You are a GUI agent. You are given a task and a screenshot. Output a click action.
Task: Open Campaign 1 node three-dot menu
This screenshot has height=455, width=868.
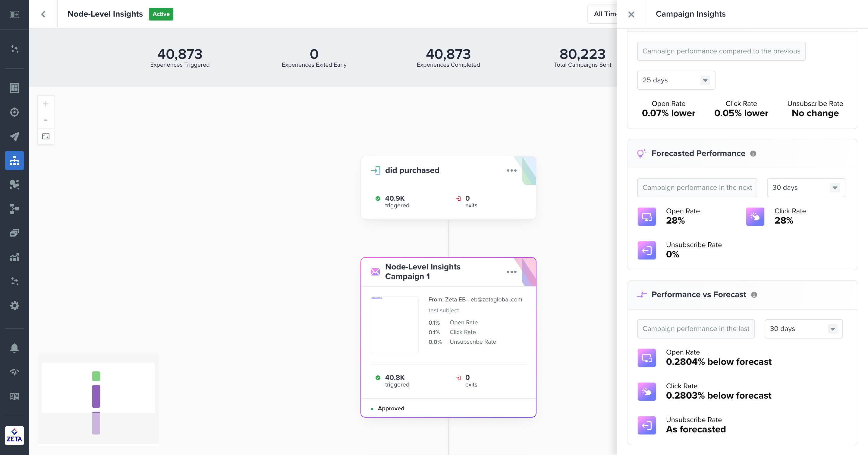click(511, 272)
